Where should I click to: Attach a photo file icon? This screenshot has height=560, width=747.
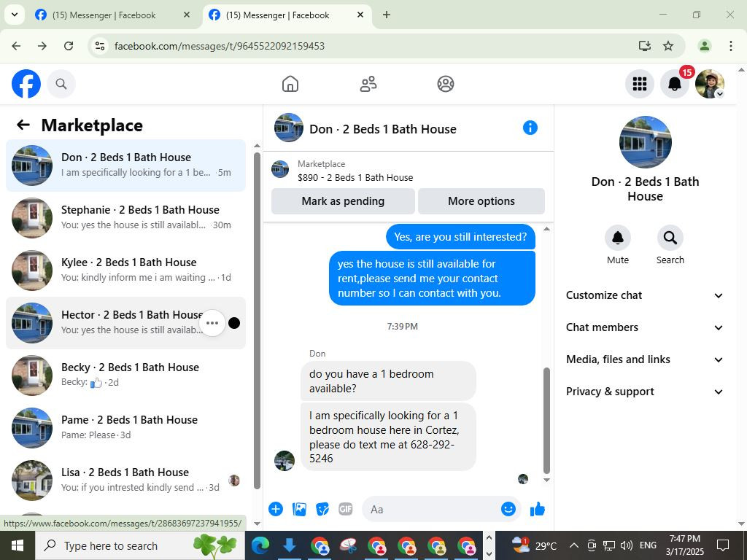pos(299,509)
